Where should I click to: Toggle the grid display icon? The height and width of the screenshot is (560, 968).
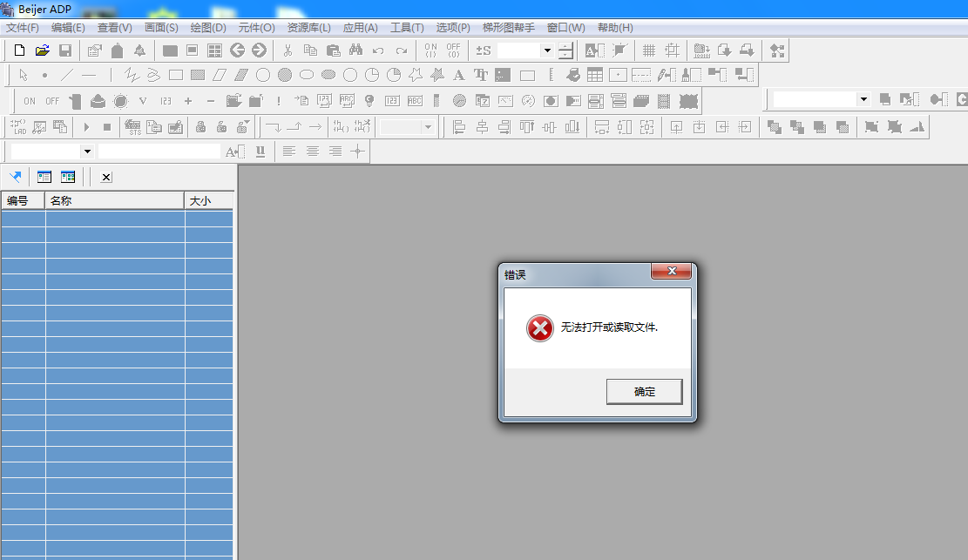coord(649,51)
